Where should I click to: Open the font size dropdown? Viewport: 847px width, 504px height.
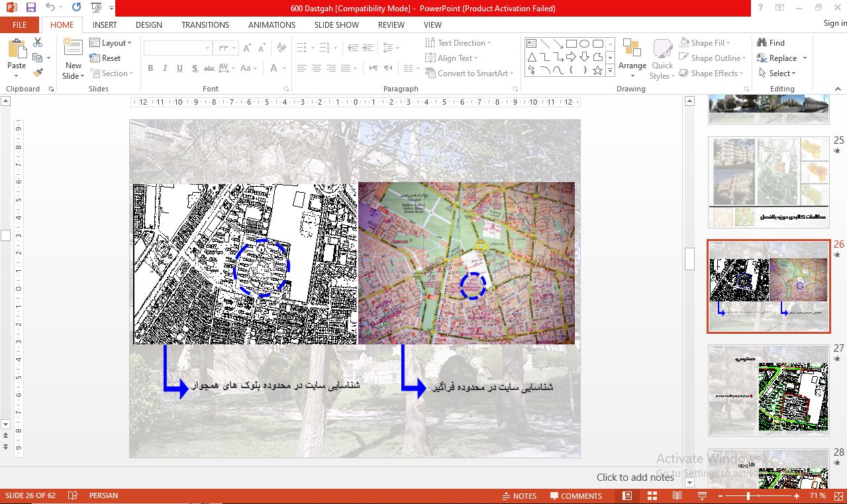coord(232,48)
